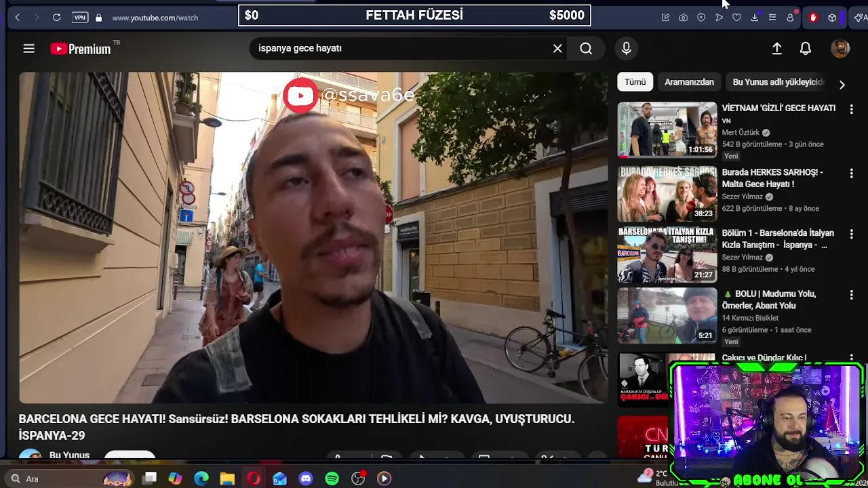Open 'BOLU | Mudurnu Yolu, Ömerler, Abant Yolu' title
This screenshot has width=868, height=488.
770,300
